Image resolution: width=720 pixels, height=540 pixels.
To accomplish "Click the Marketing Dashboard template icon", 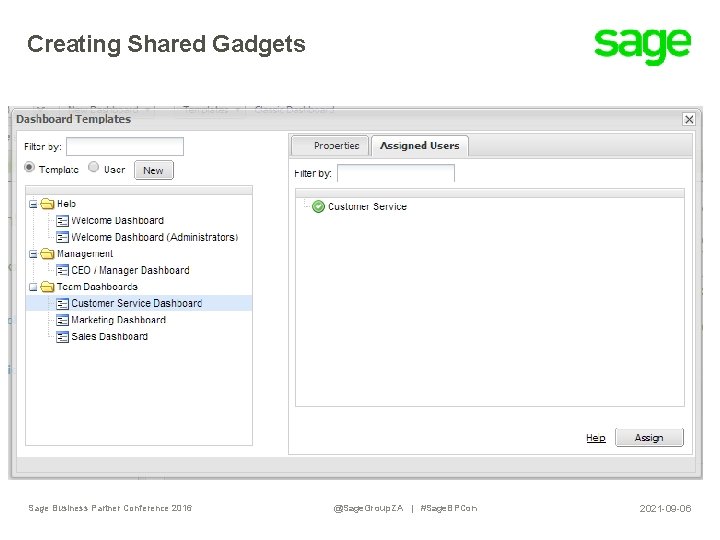I will tap(62, 320).
